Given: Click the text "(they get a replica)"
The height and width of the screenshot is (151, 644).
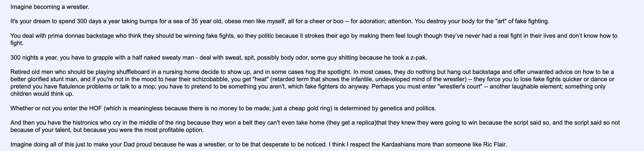Looking at the screenshot, I should click(x=351, y=123).
